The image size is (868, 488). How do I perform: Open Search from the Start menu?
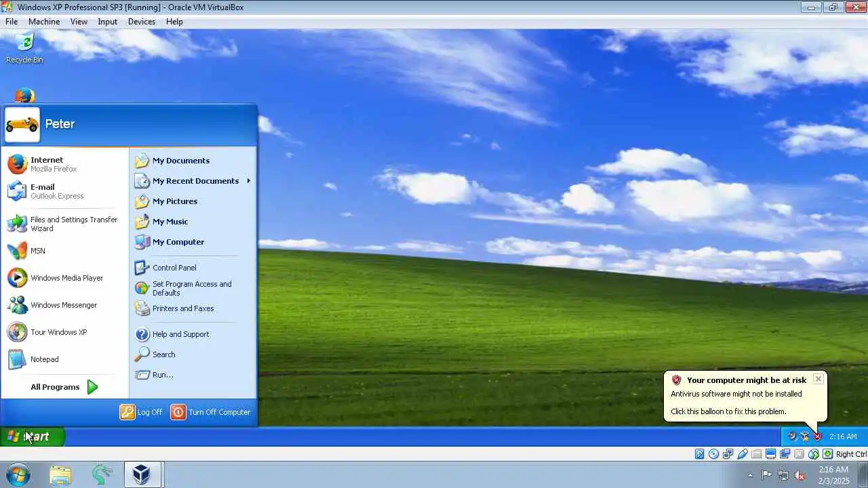point(193,354)
